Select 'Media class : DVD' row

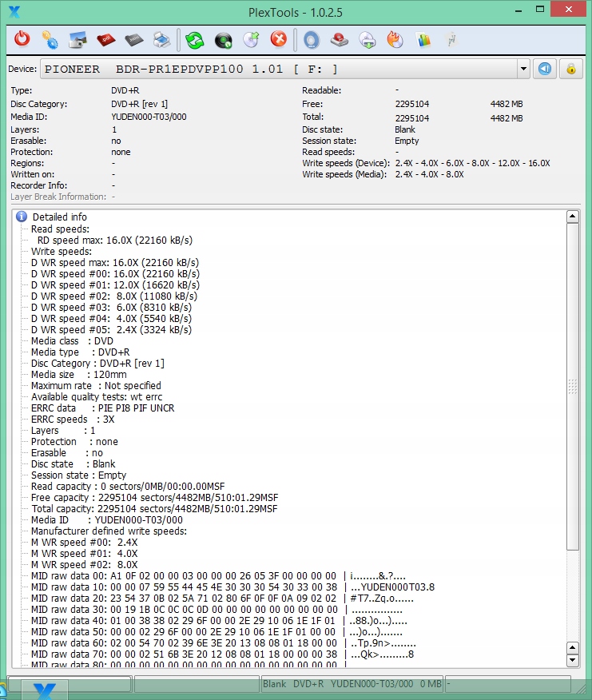coord(72,341)
